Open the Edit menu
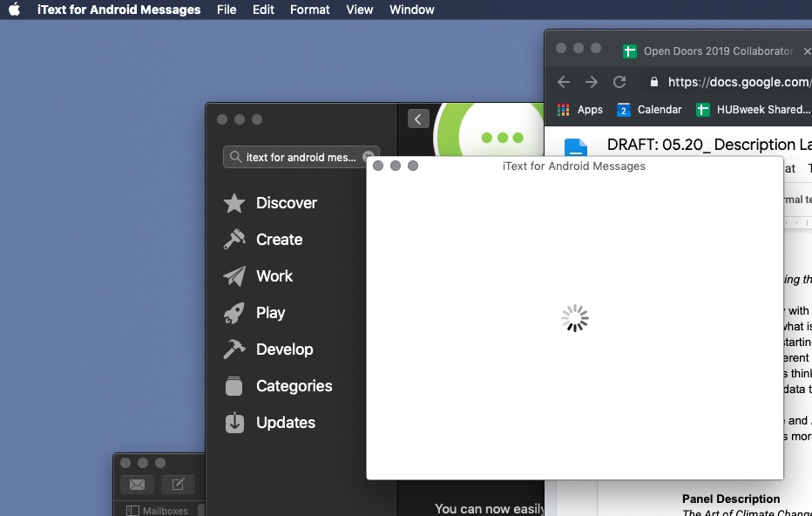This screenshot has width=812, height=516. pyautogui.click(x=263, y=10)
